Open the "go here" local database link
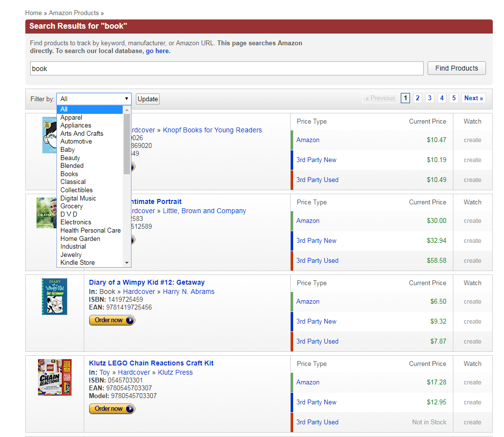The height and width of the screenshot is (437, 504). pos(158,51)
